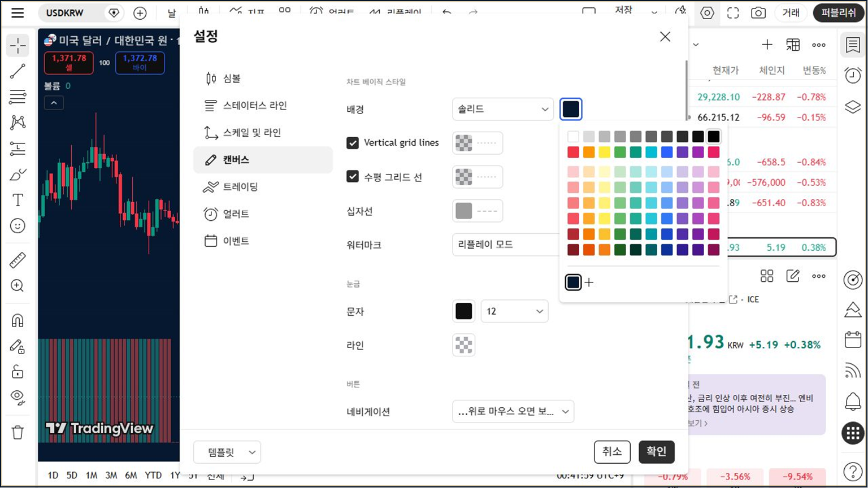Add a custom color with plus
Viewport: 868px width, 488px height.
coord(589,282)
